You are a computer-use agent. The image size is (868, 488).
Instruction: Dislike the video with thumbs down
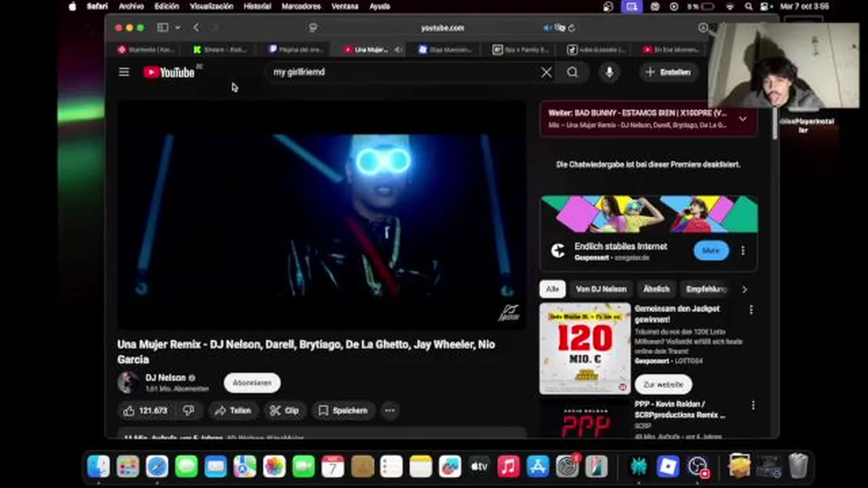point(189,410)
